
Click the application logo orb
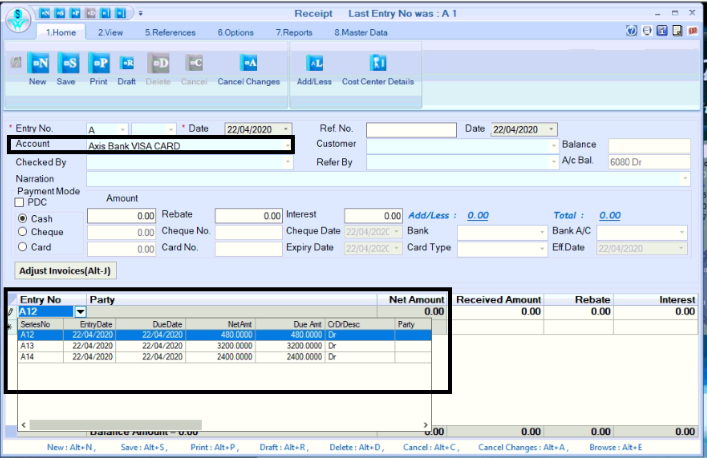click(x=18, y=20)
